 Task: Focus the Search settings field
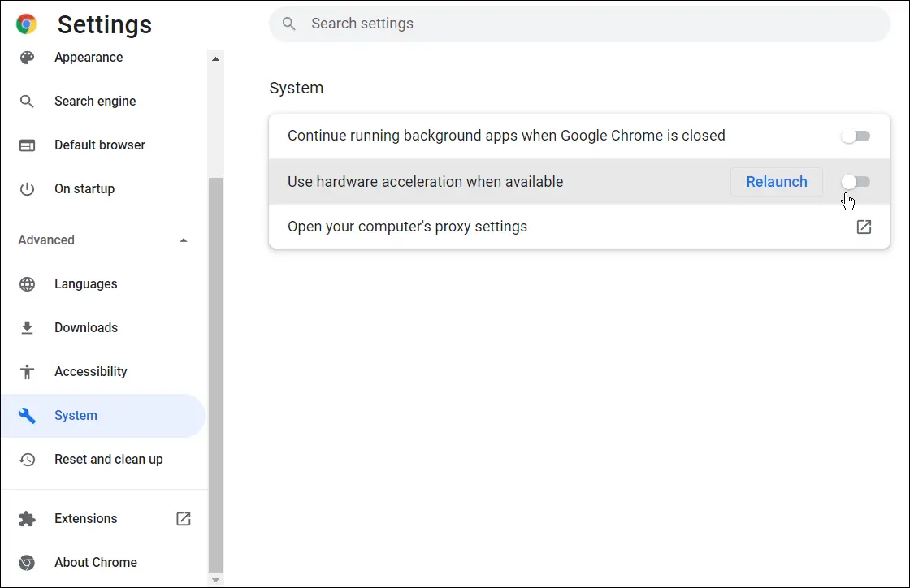pos(579,24)
